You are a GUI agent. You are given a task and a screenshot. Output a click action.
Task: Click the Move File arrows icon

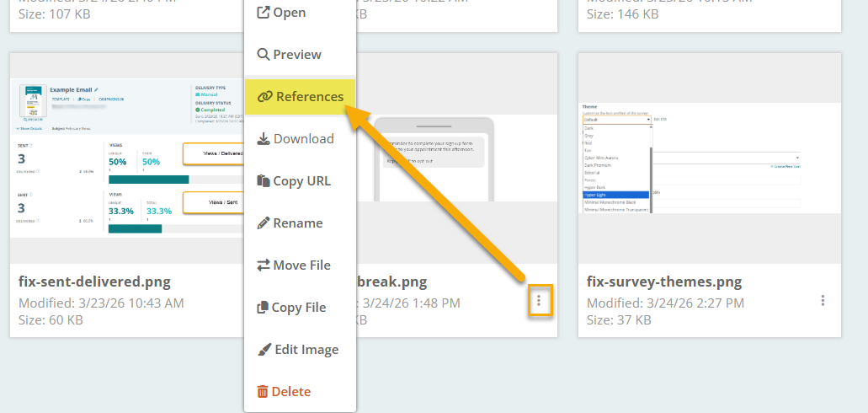point(264,265)
